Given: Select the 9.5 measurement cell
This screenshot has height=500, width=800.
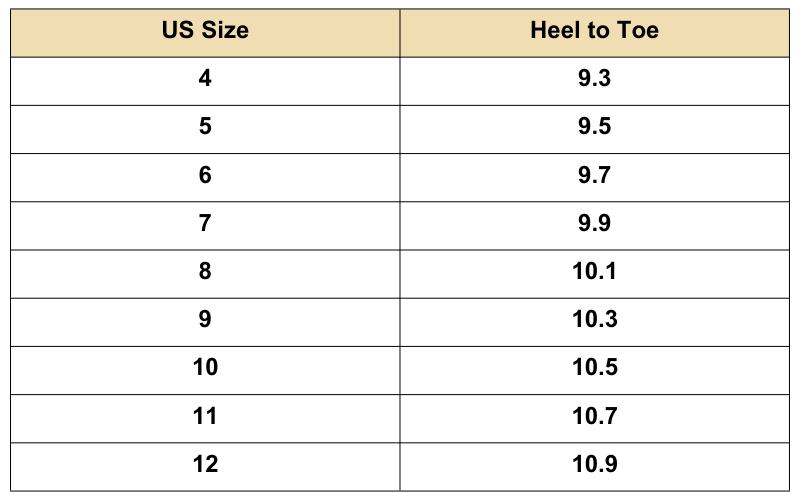Looking at the screenshot, I should (x=594, y=127).
